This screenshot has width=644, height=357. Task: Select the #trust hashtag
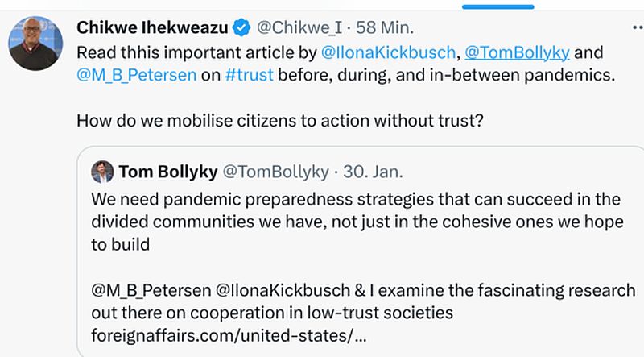pos(250,76)
